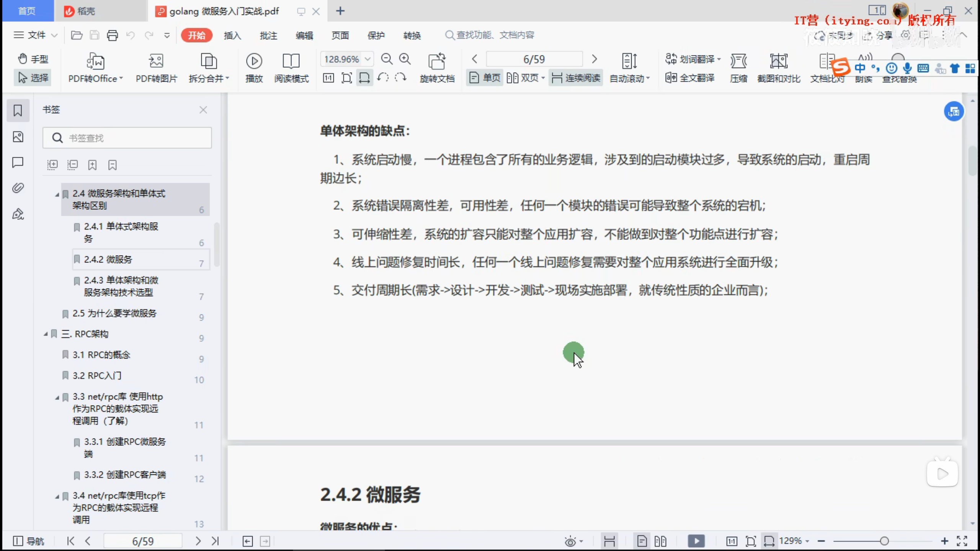Viewport: 980px width, 551px height.
Task: Jump to last page in status bar
Action: tap(215, 541)
